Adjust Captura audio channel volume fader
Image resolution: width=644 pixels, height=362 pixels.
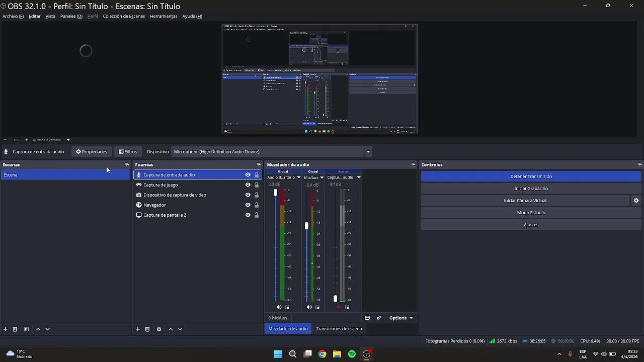(335, 299)
